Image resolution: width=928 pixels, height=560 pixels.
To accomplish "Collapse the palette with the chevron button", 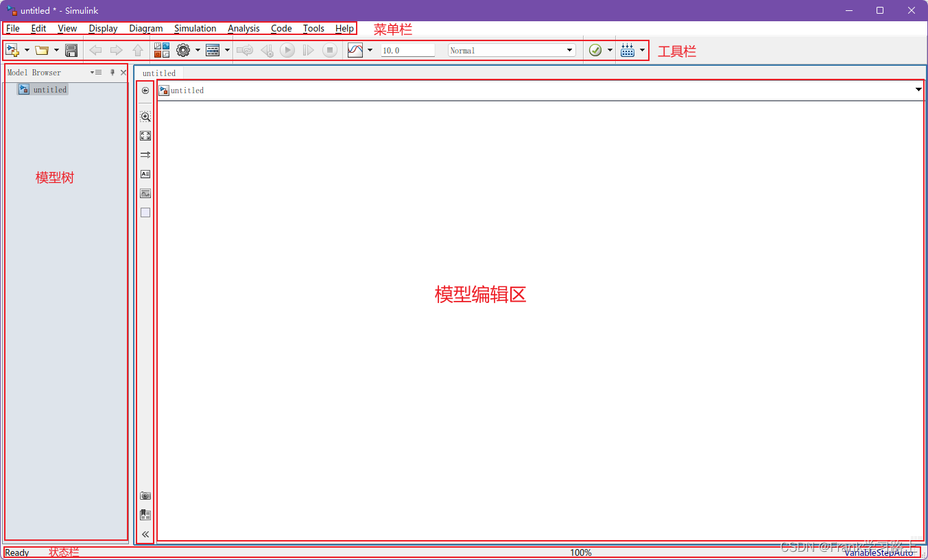I will coord(145,533).
